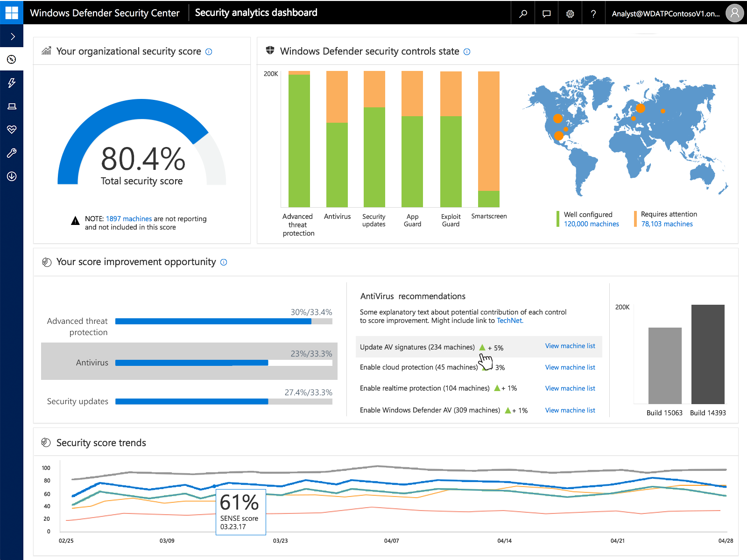Viewport: 747px width, 560px height.
Task: Click the 61% SENSE score marker
Action: (x=240, y=512)
